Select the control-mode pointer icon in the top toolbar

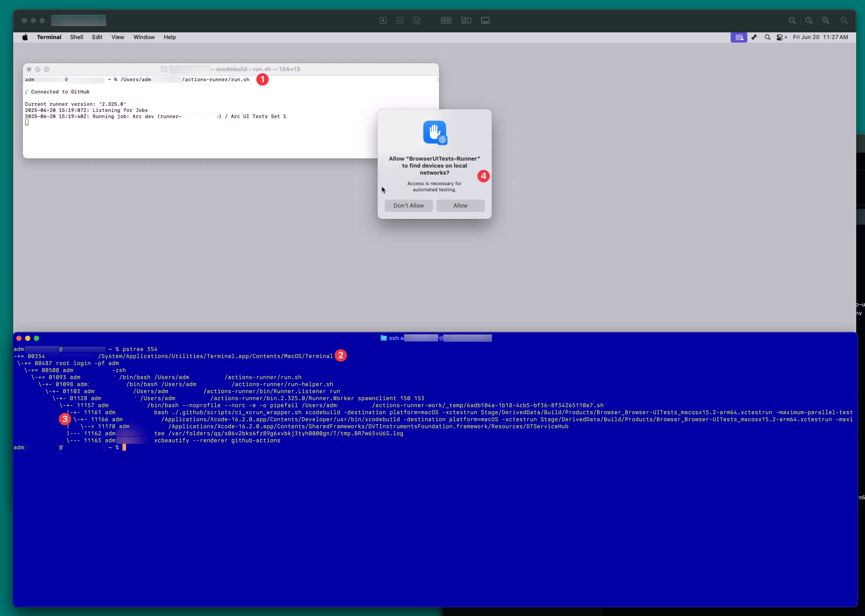(383, 20)
